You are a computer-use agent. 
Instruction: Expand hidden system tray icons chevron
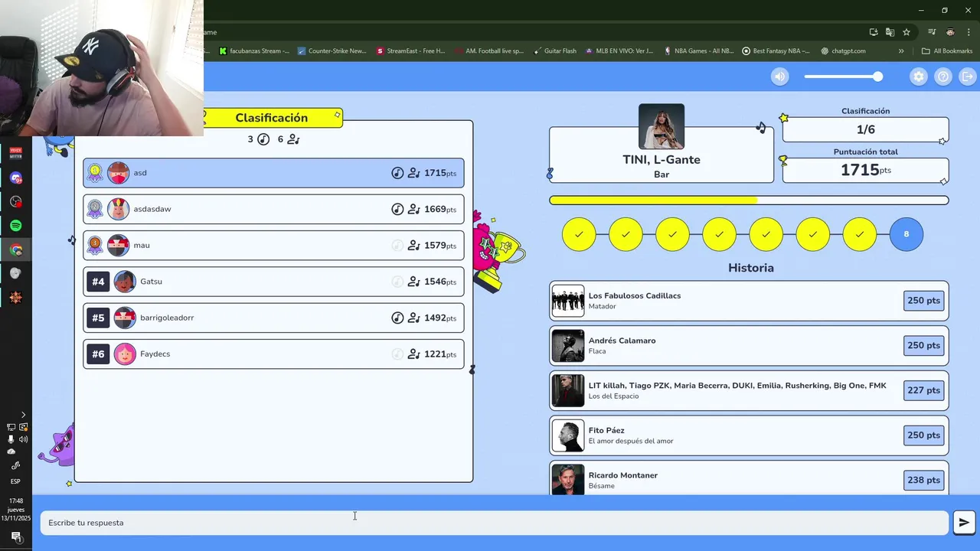(x=23, y=415)
